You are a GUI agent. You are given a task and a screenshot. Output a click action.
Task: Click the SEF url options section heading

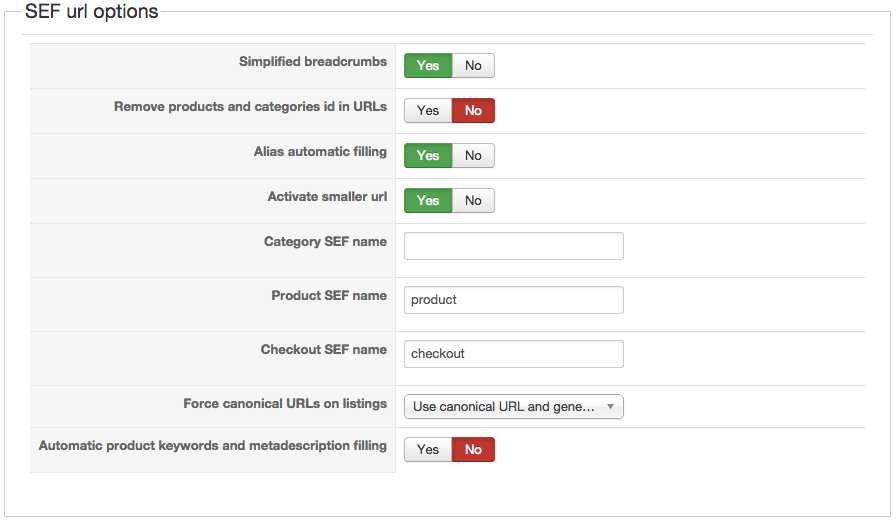coord(91,12)
